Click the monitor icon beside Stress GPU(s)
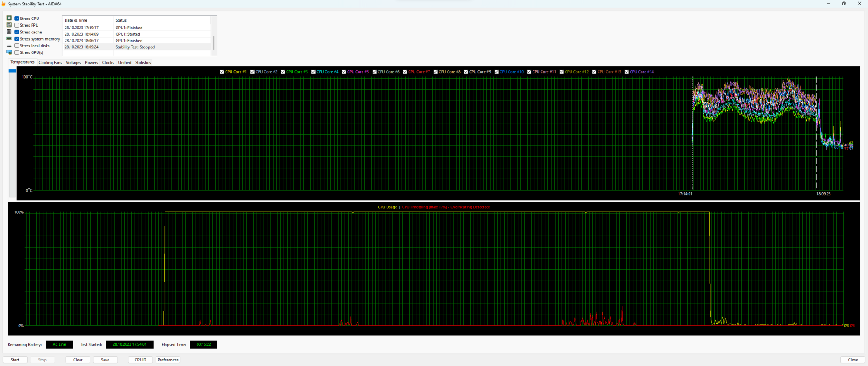This screenshot has width=868, height=366. tap(9, 52)
